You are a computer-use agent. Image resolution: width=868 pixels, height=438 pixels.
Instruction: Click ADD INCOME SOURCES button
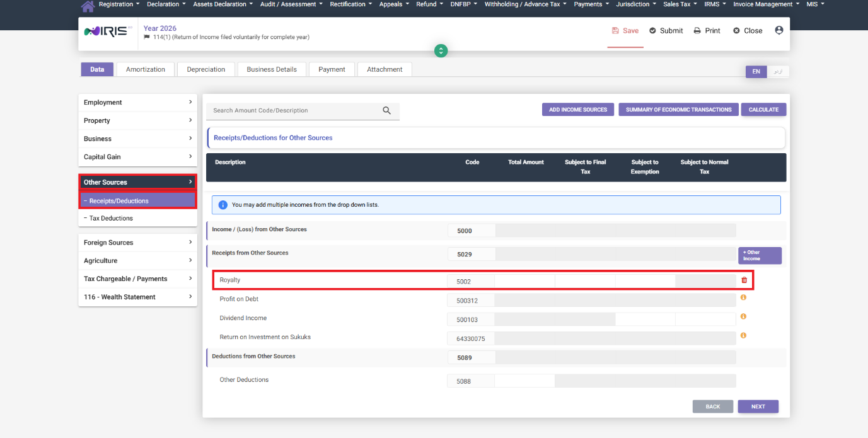578,110
